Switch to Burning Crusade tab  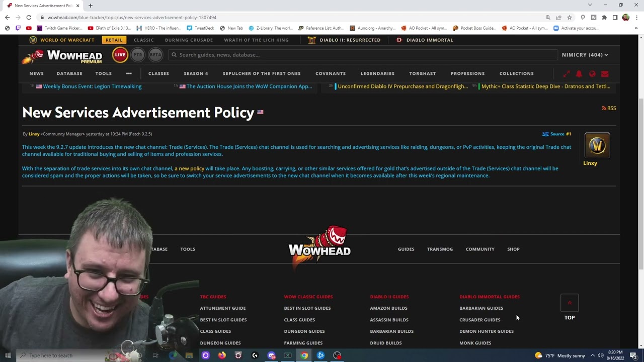(189, 40)
